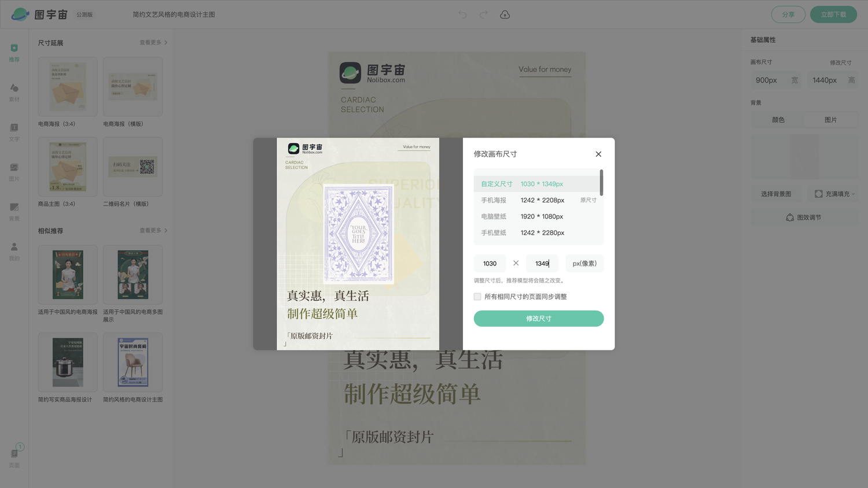Switch to the 图片 background tab
Image resolution: width=868 pixels, height=488 pixels.
tap(831, 120)
